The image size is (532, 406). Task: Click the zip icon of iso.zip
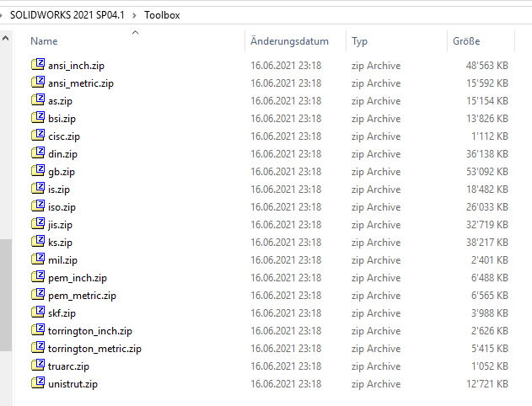pyautogui.click(x=38, y=206)
